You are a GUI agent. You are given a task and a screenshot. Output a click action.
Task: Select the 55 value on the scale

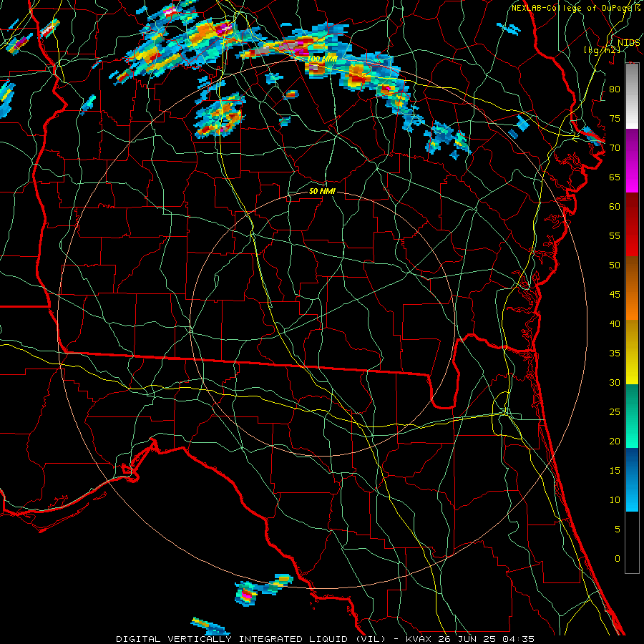point(615,235)
